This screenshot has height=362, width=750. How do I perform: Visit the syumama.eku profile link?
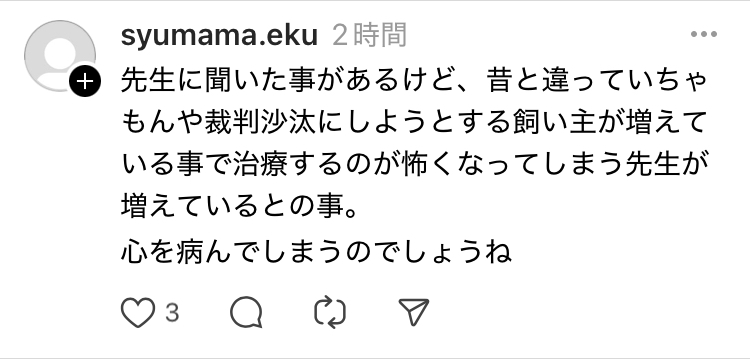point(219,35)
